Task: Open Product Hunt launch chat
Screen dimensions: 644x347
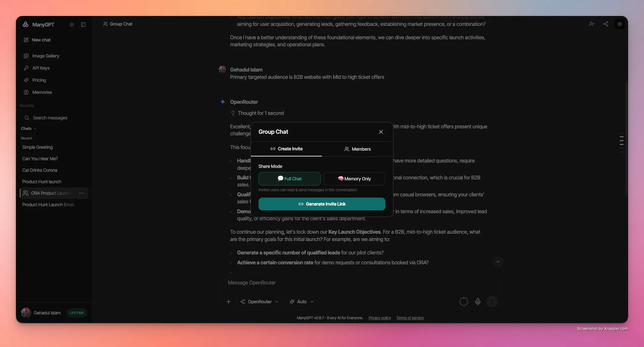Action: pos(42,182)
